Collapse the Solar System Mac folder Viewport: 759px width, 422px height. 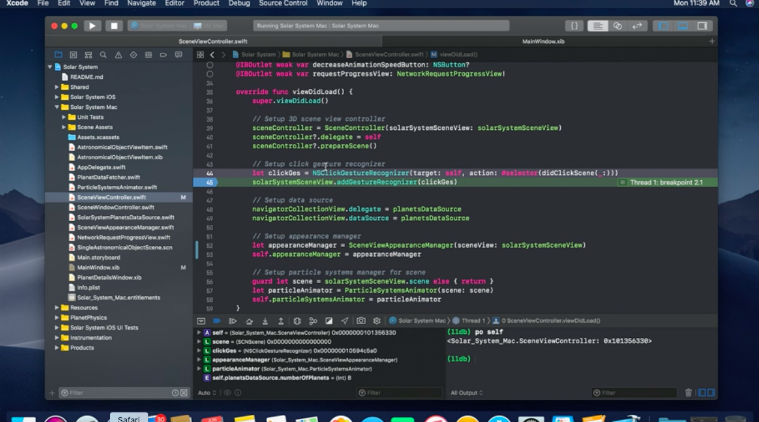pos(57,107)
